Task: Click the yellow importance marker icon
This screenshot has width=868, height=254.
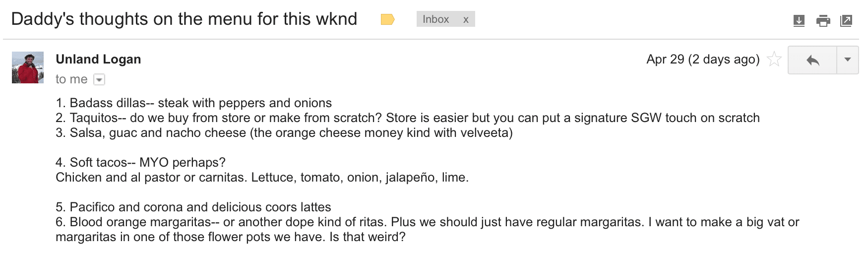Action: point(387,19)
